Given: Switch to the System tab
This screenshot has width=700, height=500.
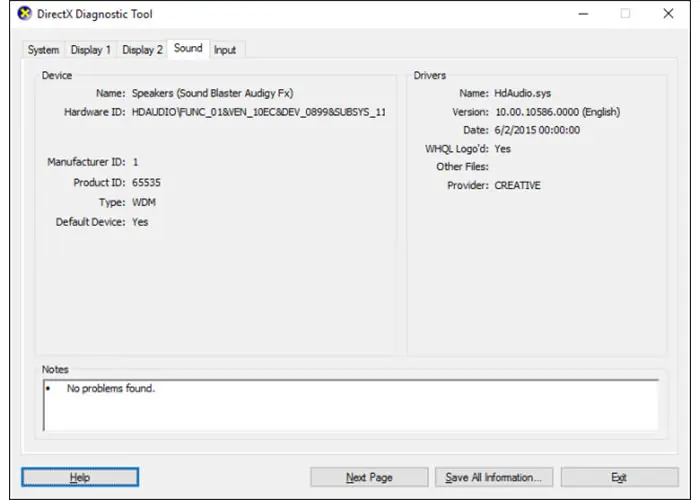Looking at the screenshot, I should 43,50.
